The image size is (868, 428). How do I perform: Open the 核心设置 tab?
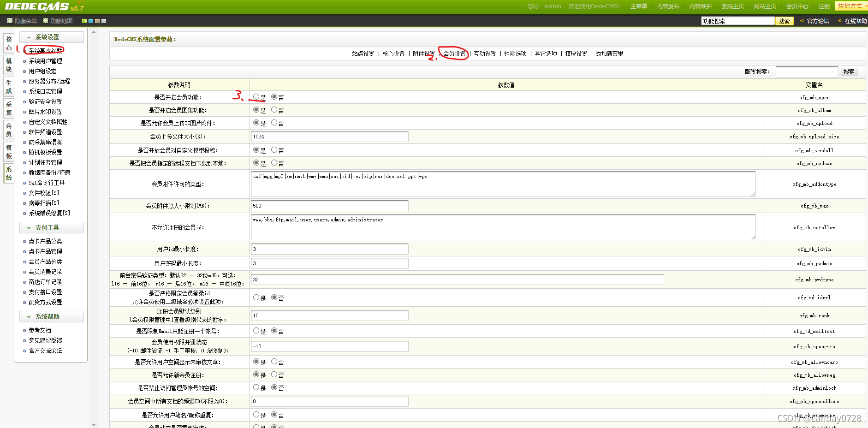click(393, 53)
